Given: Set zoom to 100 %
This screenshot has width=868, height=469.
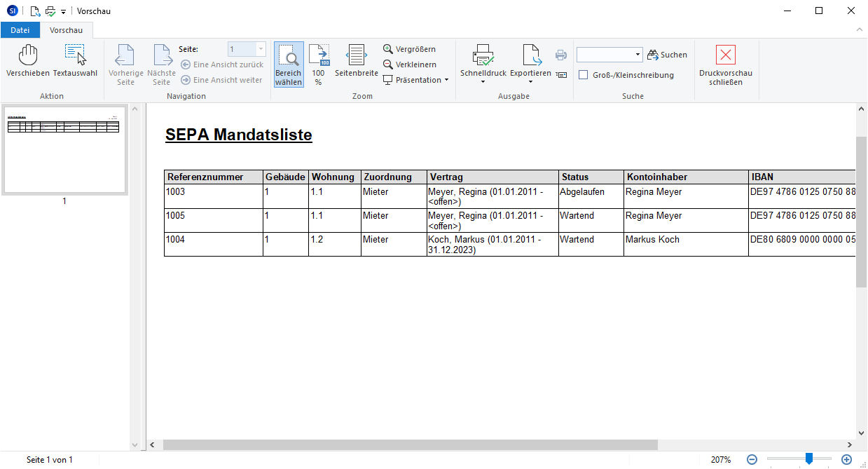Looking at the screenshot, I should (319, 64).
